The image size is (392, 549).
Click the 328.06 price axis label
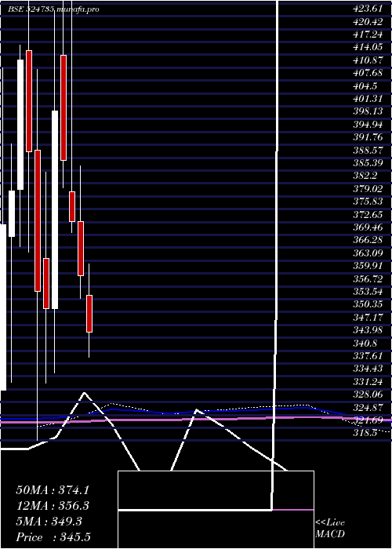tap(368, 394)
